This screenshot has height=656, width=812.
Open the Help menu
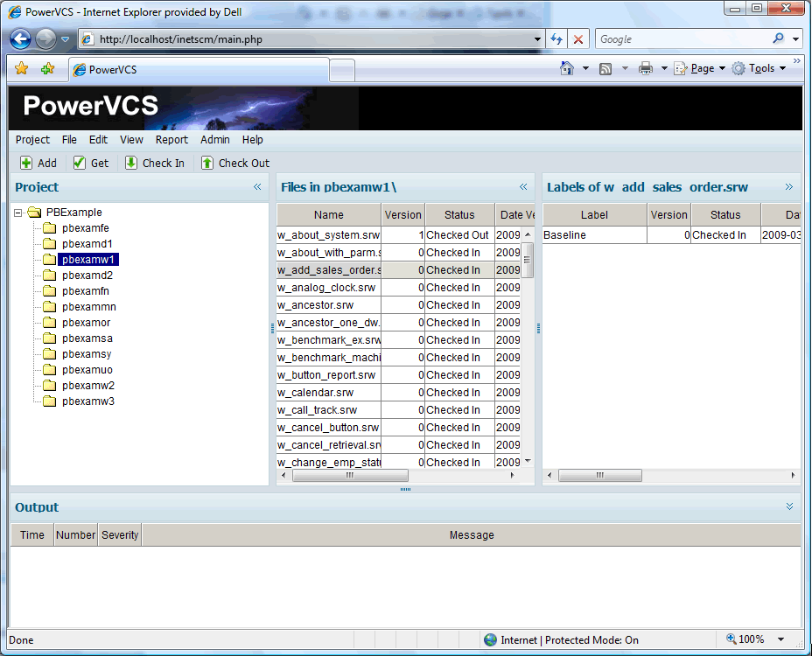pos(253,140)
